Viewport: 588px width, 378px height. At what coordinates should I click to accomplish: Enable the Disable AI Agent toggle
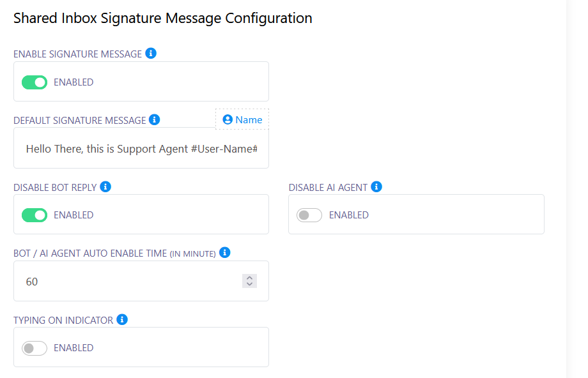pyautogui.click(x=309, y=215)
